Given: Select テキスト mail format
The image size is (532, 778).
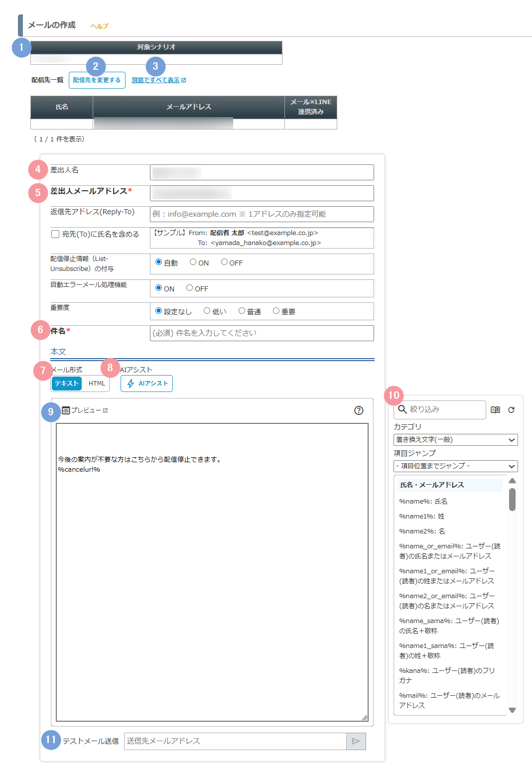Looking at the screenshot, I should tap(67, 384).
